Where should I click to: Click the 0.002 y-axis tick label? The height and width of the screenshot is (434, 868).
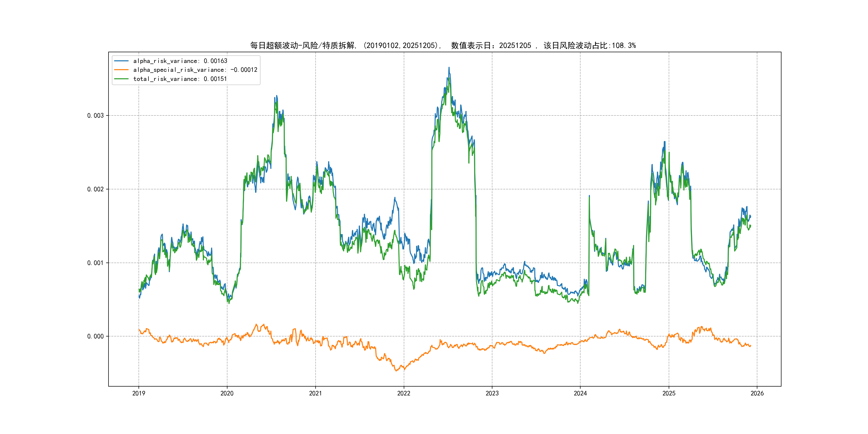[95, 189]
